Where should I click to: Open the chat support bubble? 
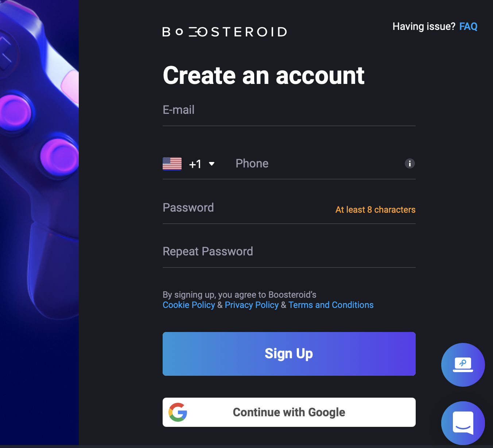(463, 423)
